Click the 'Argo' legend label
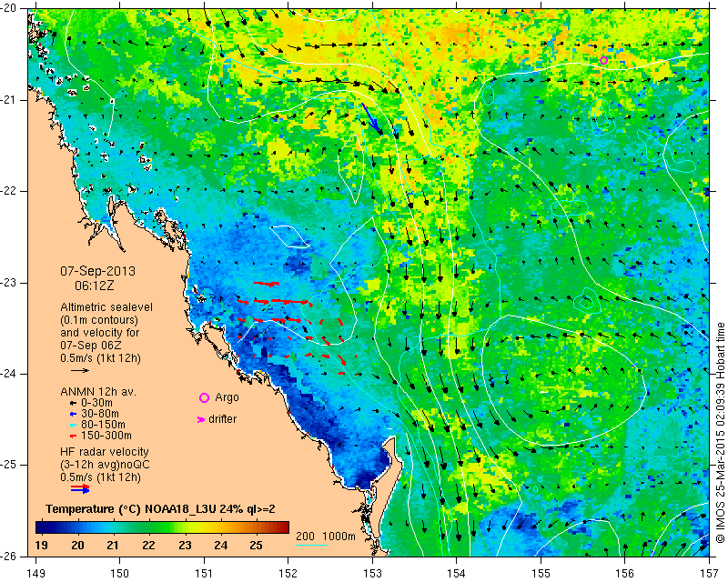The image size is (728, 582). click(227, 397)
